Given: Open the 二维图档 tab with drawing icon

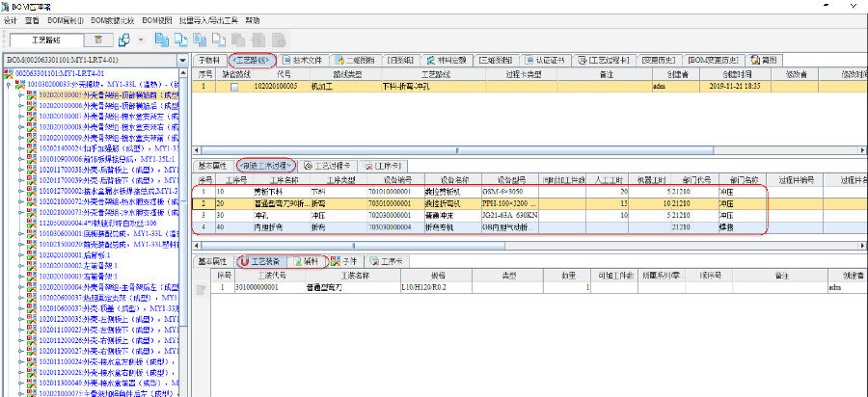Looking at the screenshot, I should coord(346,60).
